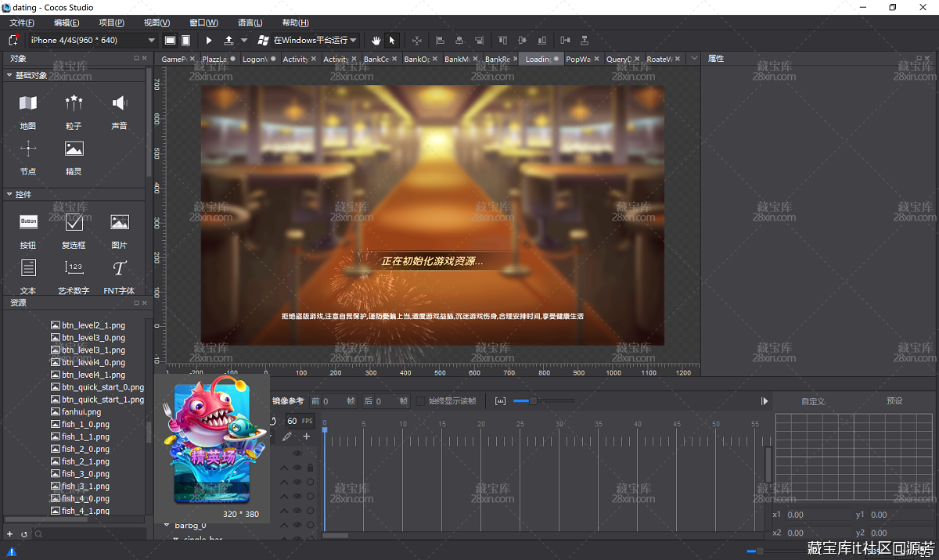Close the 对象 panel
This screenshot has width=939, height=560.
(x=143, y=59)
